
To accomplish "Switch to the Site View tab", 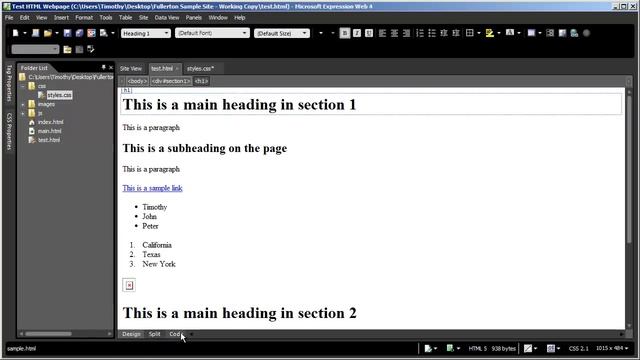I will pyautogui.click(x=131, y=69).
